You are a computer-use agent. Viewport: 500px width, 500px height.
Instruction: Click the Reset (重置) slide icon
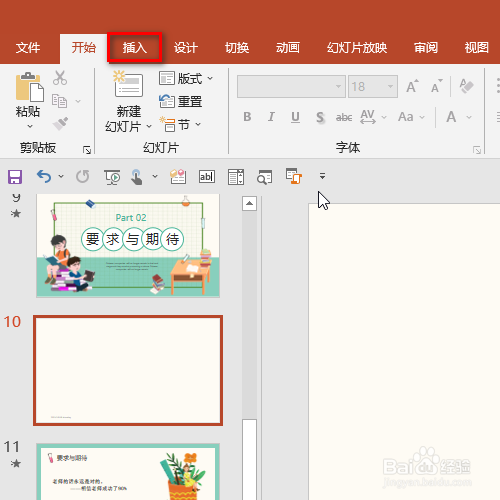tap(167, 101)
